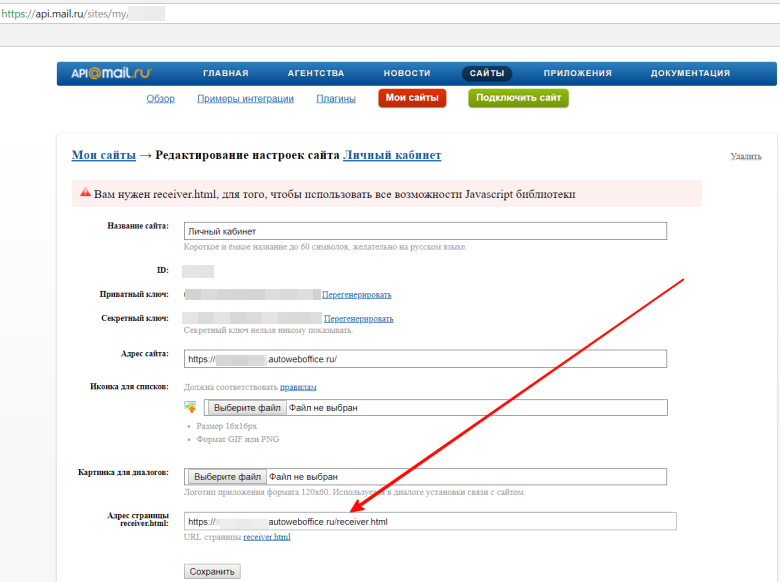Click 'Секретный ключ нельзя никому показывать' hint

(x=269, y=330)
